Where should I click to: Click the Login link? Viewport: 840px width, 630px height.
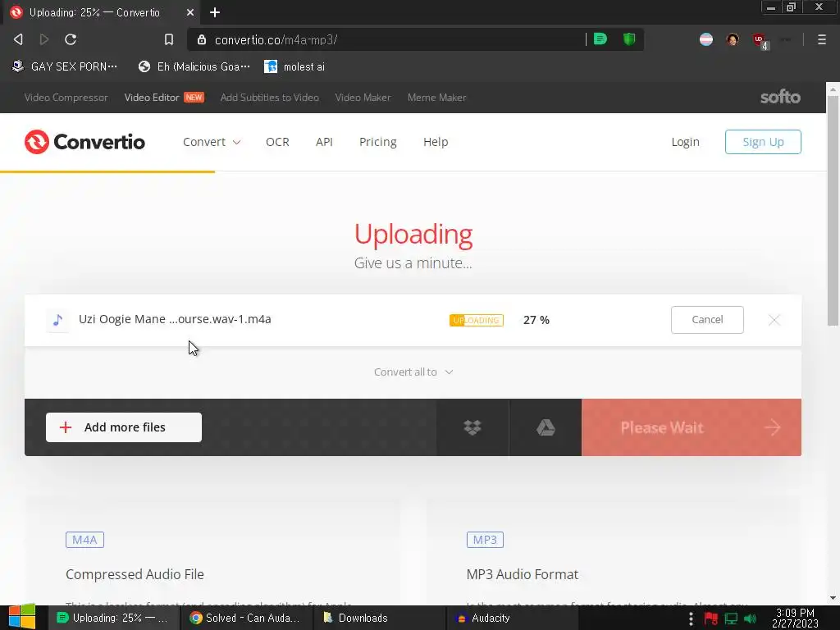coord(685,142)
